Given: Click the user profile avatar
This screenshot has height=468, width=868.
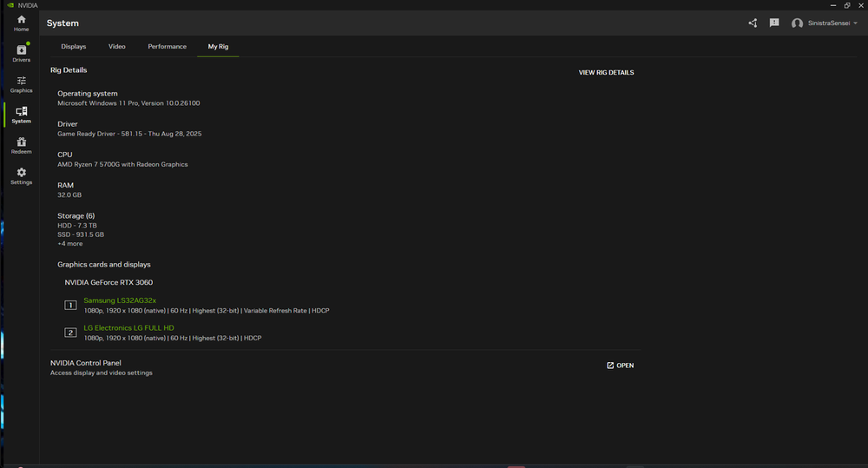Looking at the screenshot, I should [797, 23].
